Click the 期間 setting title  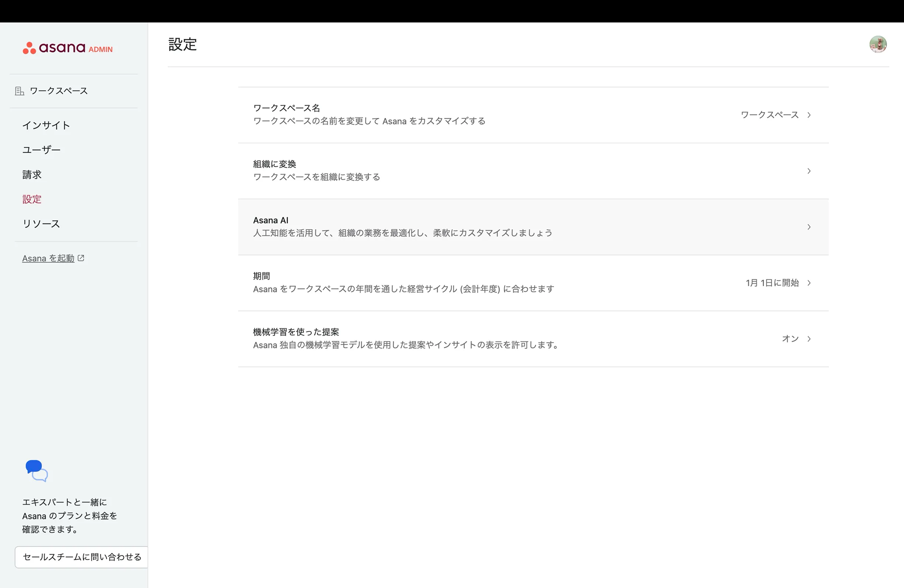pos(261,276)
